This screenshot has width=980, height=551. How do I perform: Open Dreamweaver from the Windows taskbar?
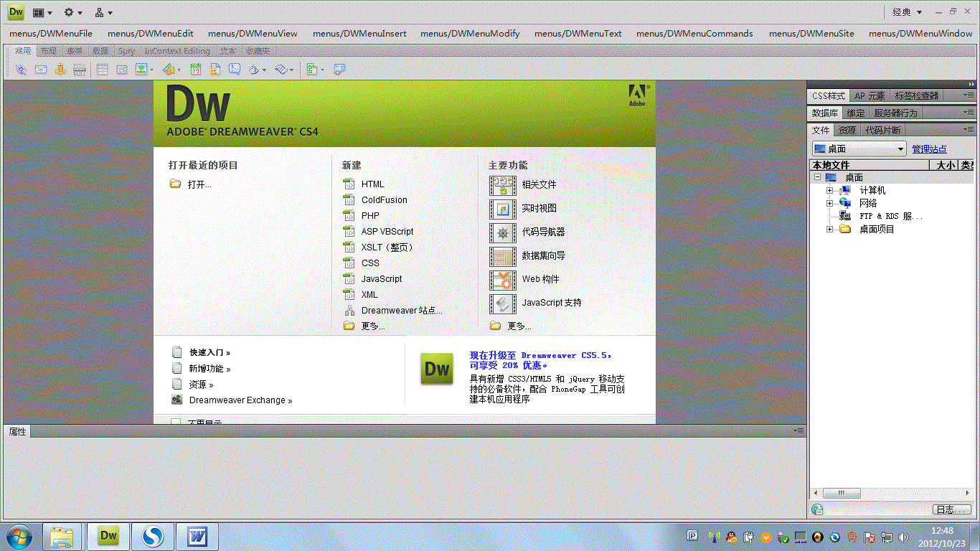pos(108,536)
